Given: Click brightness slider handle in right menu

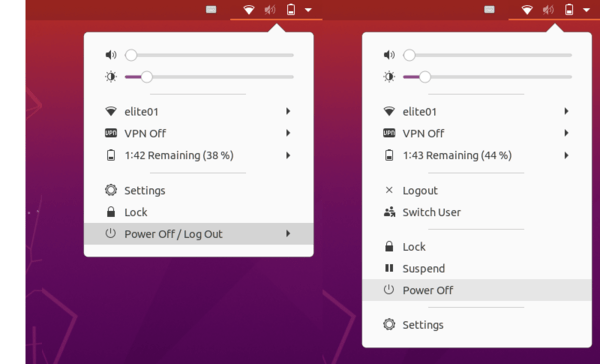Looking at the screenshot, I should (425, 77).
